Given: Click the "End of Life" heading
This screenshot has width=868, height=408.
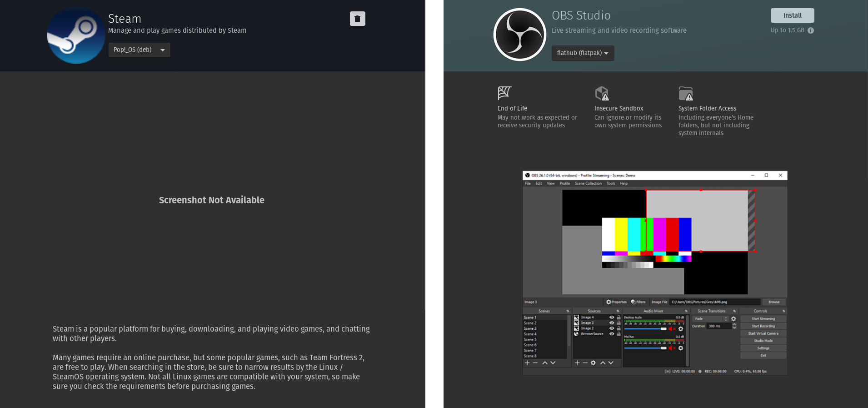Looking at the screenshot, I should pyautogui.click(x=512, y=108).
